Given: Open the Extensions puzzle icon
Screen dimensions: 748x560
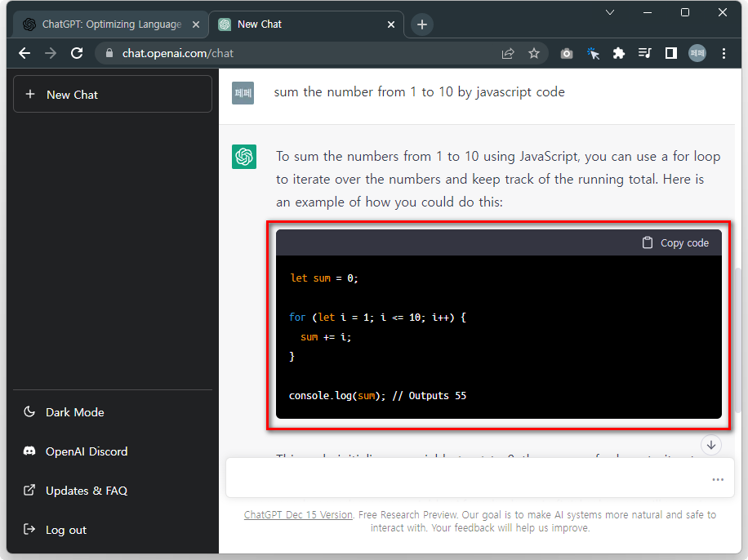Looking at the screenshot, I should coord(619,53).
